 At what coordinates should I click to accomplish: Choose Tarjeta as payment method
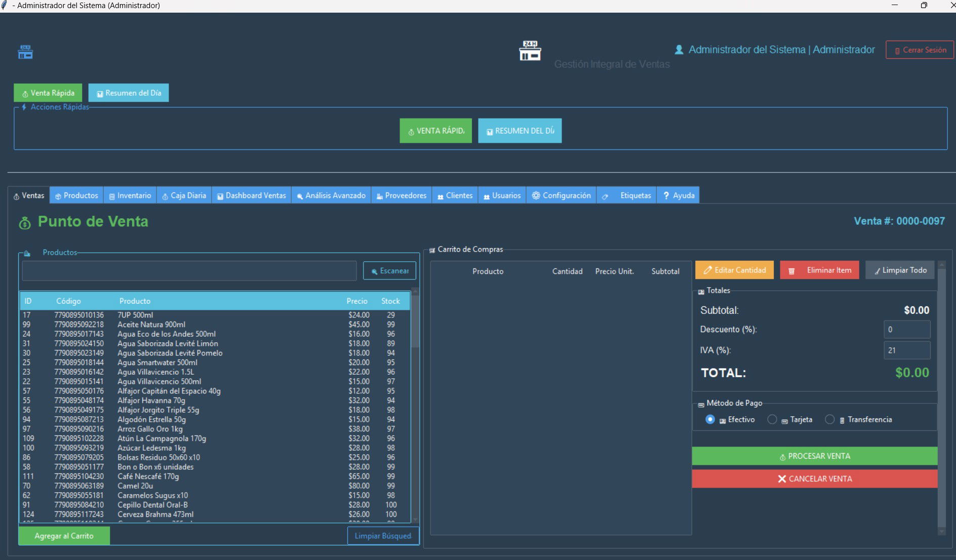click(772, 419)
